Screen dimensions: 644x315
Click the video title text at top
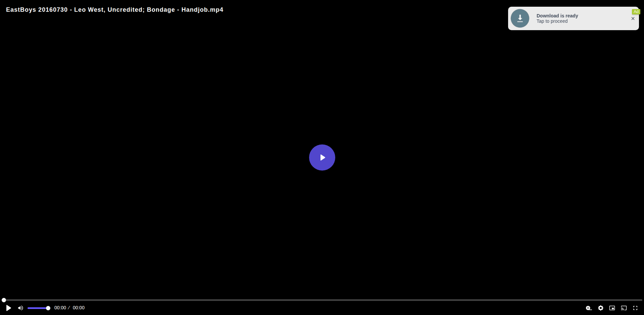coord(115,10)
